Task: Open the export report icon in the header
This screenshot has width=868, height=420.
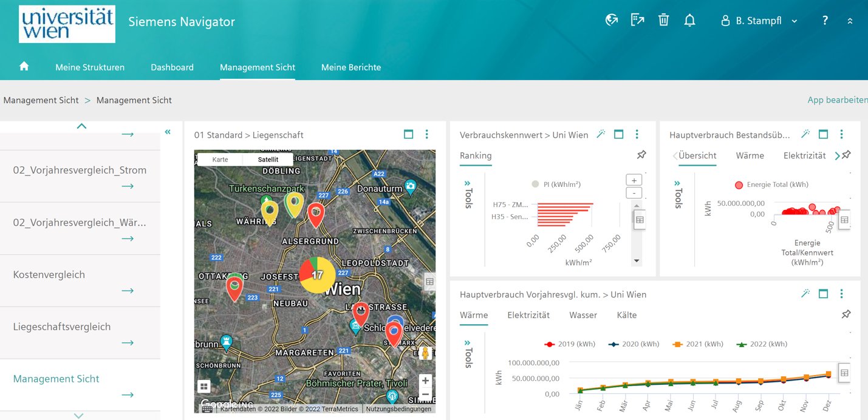Action: [637, 20]
